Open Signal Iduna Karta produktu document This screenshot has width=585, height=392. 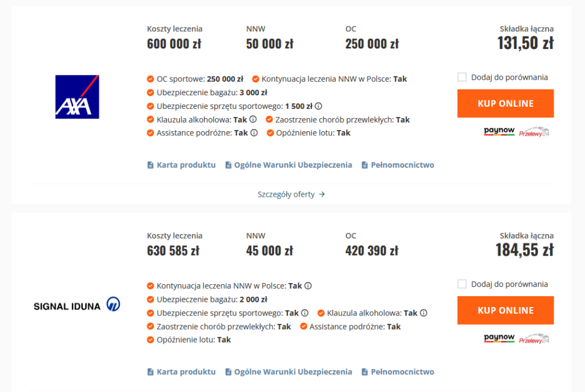[181, 371]
